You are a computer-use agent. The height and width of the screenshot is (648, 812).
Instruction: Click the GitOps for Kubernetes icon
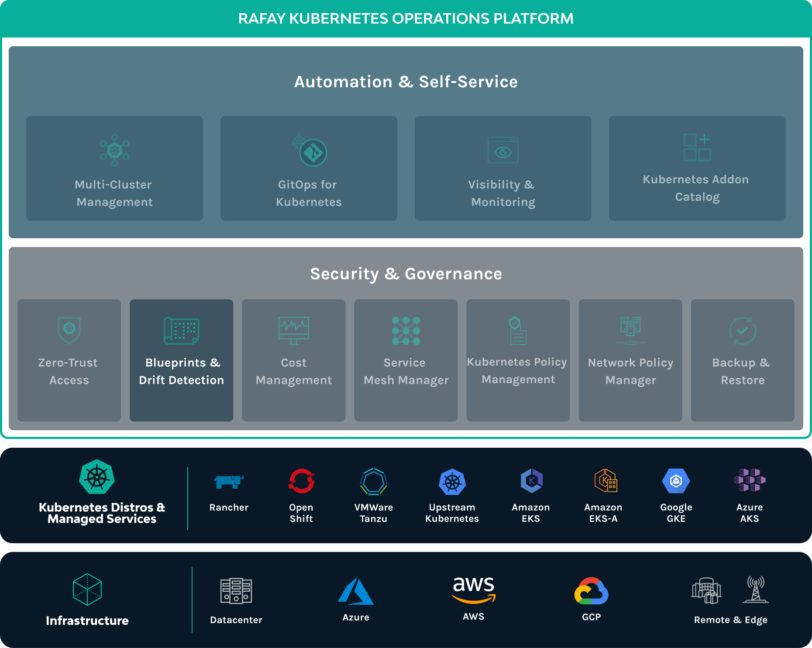pyautogui.click(x=310, y=150)
